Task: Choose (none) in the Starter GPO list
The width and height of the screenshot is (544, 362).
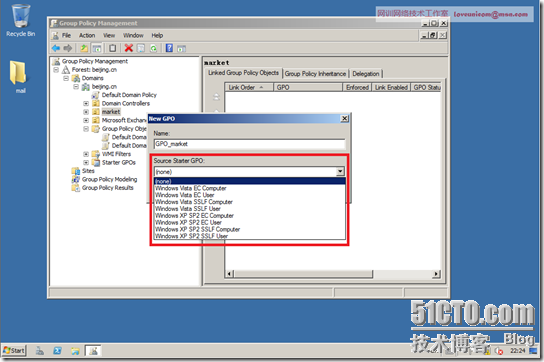Action: point(249,181)
